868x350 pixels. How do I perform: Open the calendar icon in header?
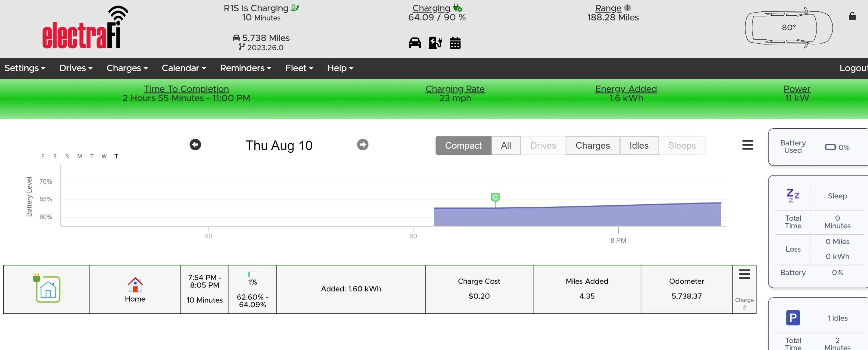[455, 43]
